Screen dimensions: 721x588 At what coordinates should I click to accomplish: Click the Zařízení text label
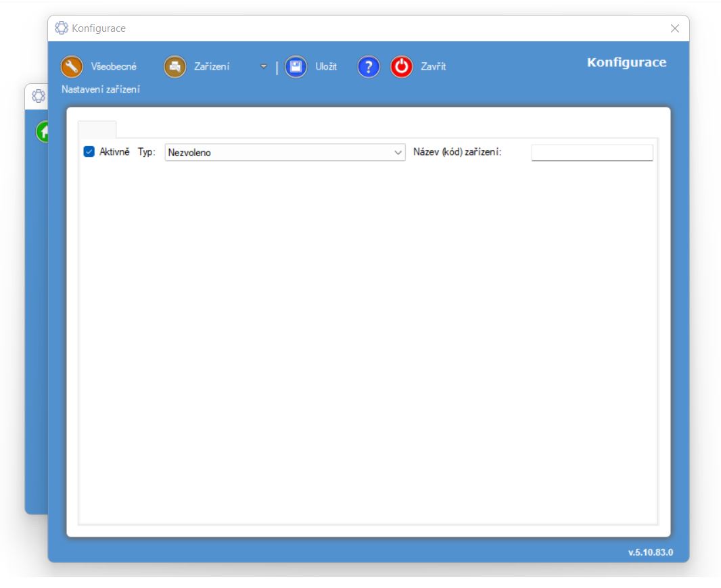pyautogui.click(x=212, y=66)
